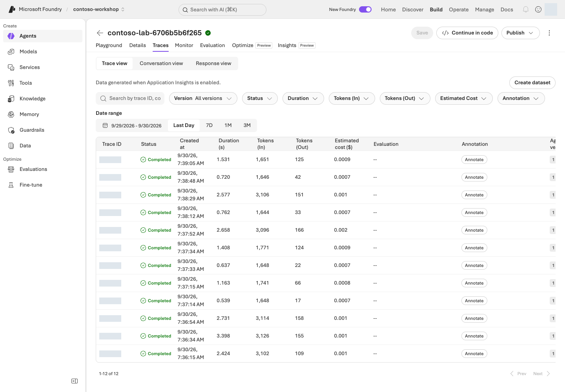Open the more options vertical dots menu

click(x=549, y=33)
